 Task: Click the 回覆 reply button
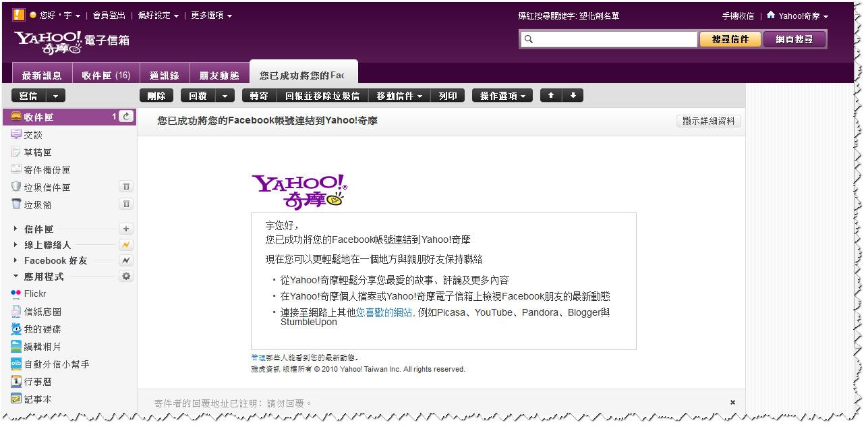198,96
